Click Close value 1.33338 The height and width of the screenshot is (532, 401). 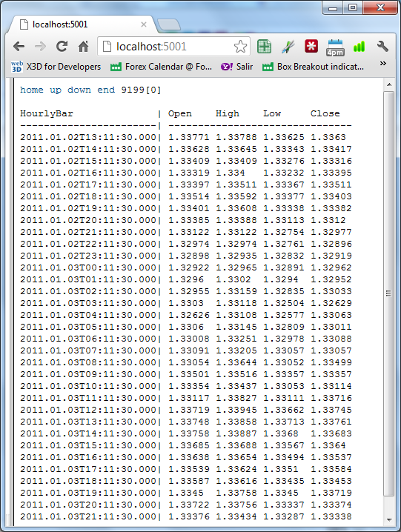pyautogui.click(x=331, y=516)
